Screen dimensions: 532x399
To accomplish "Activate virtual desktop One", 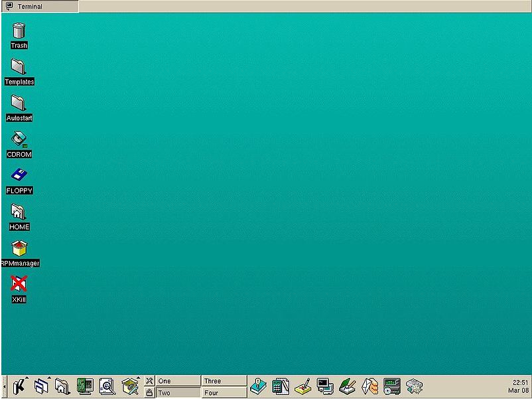I will (176, 380).
